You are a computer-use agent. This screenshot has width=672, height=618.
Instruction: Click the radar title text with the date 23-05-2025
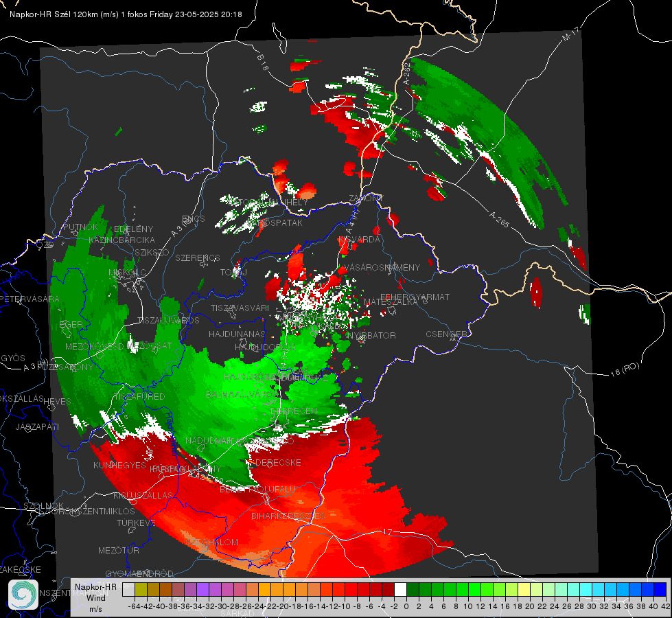[x=126, y=14]
